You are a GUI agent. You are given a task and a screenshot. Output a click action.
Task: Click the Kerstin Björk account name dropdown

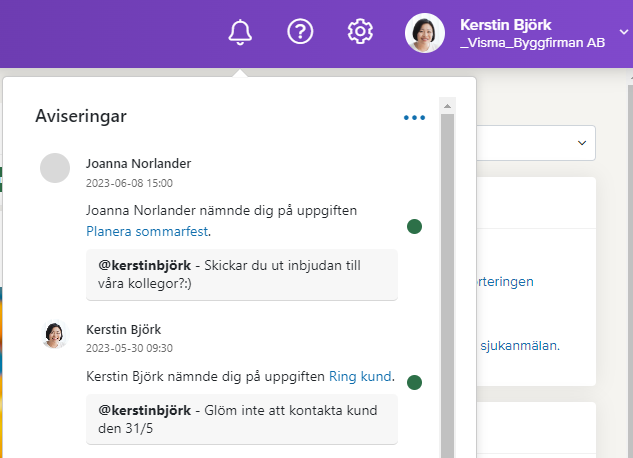[532, 33]
